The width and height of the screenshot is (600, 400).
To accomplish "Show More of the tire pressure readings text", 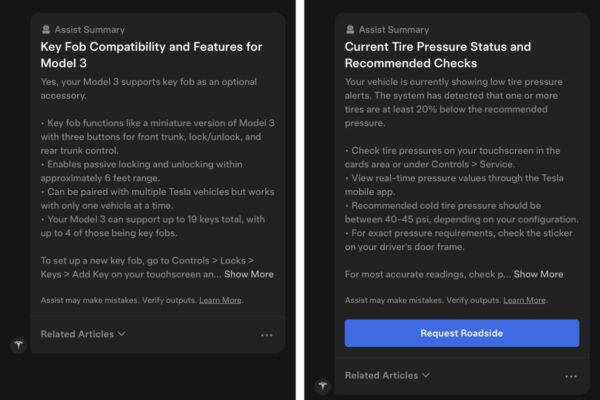I will point(538,274).
